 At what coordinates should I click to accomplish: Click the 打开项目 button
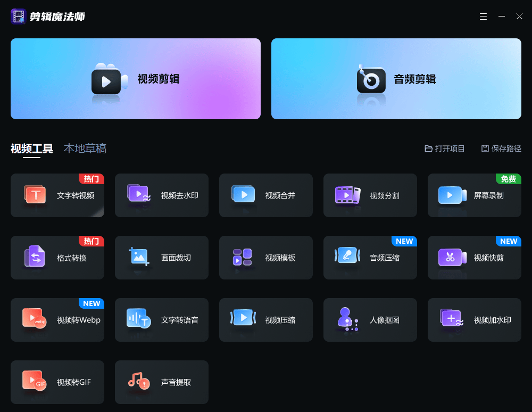tap(444, 149)
